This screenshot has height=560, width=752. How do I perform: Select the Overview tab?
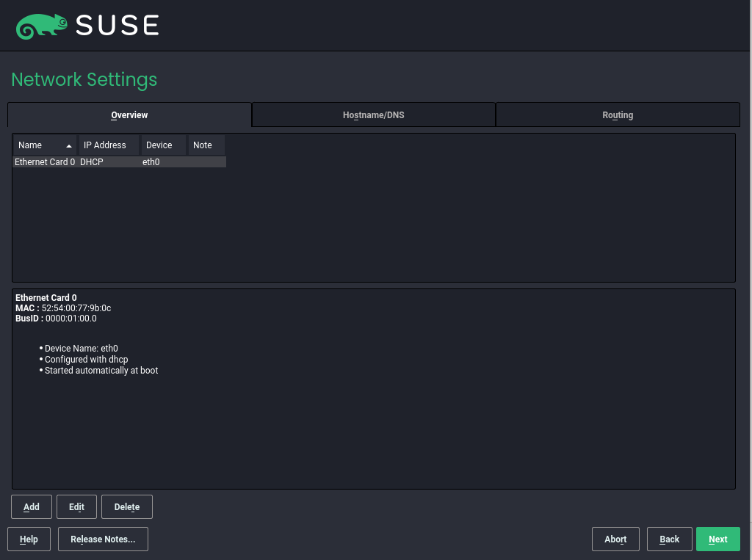129,114
